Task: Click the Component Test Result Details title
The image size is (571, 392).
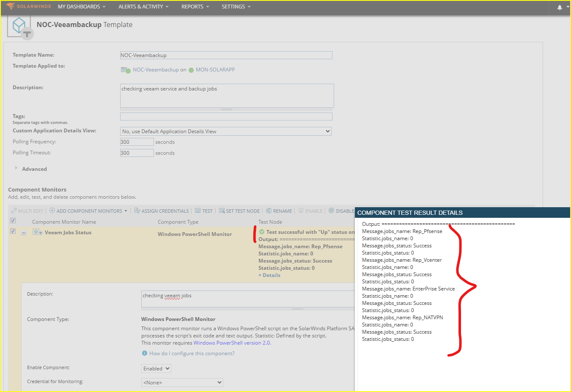Action: point(410,213)
